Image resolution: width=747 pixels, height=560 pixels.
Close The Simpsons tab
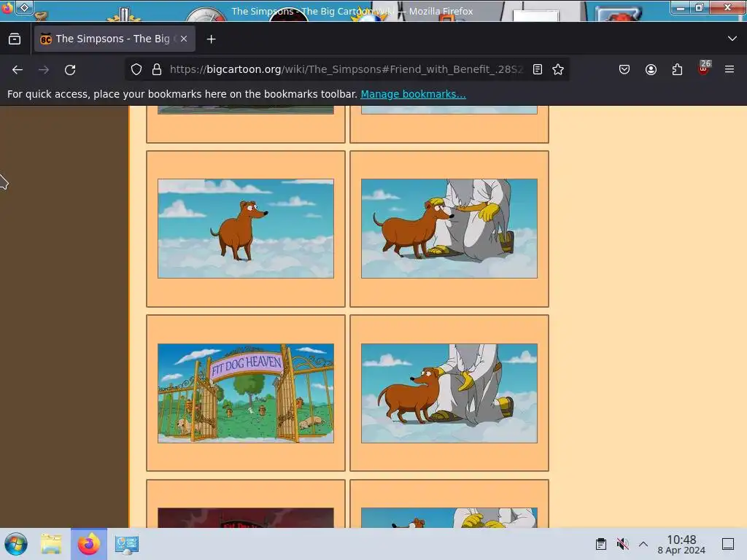pos(184,39)
